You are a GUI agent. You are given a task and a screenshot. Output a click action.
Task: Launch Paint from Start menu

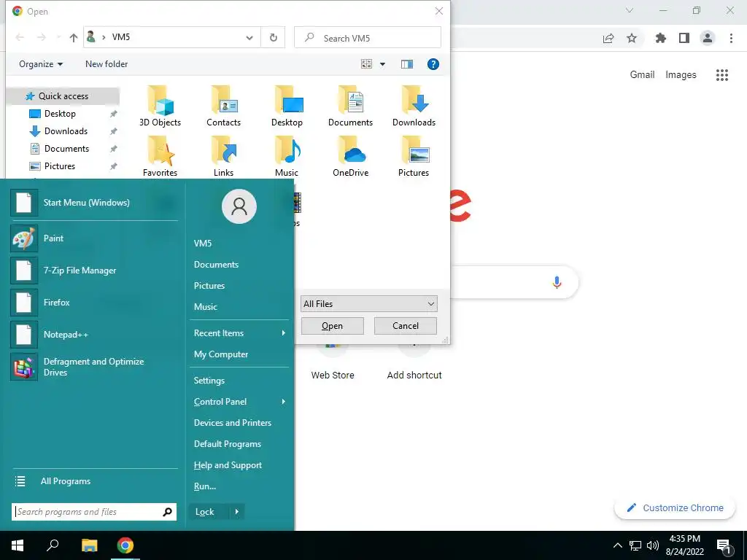pyautogui.click(x=94, y=238)
